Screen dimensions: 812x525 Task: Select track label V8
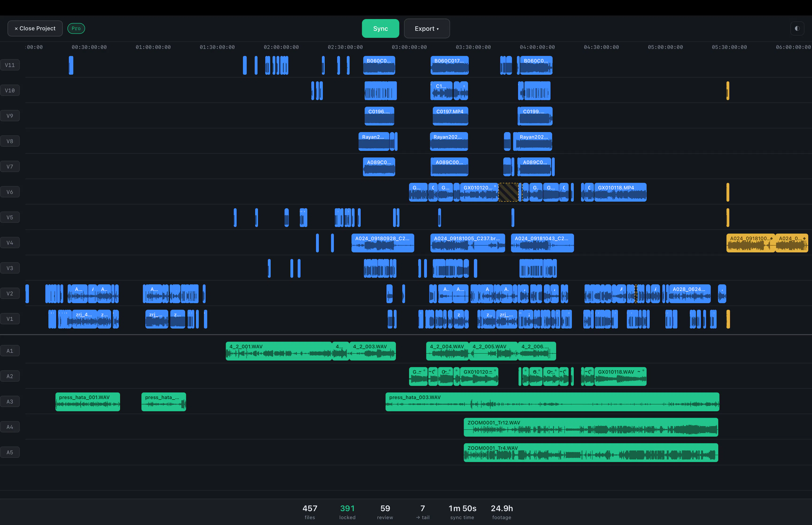coord(10,141)
